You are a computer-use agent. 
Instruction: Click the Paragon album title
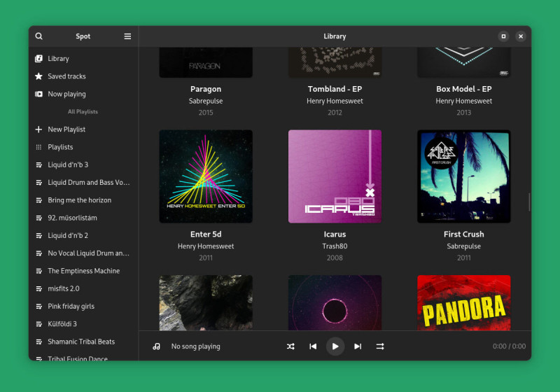coord(206,89)
